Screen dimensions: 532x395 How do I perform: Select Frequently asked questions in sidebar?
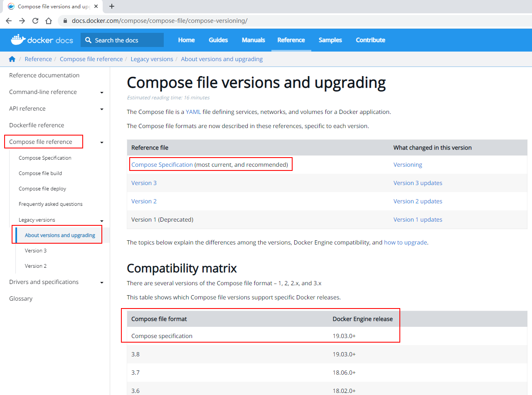point(51,204)
